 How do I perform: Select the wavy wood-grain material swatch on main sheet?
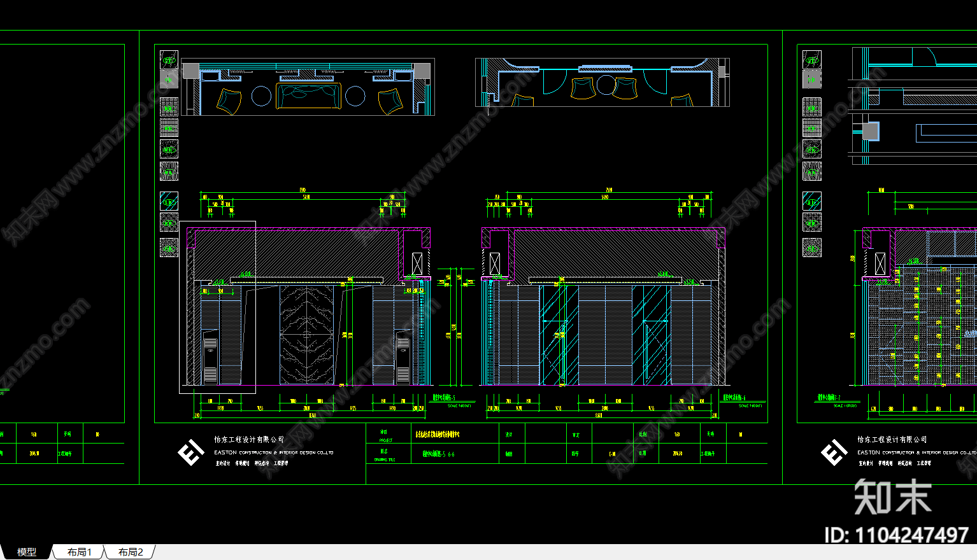(x=169, y=171)
